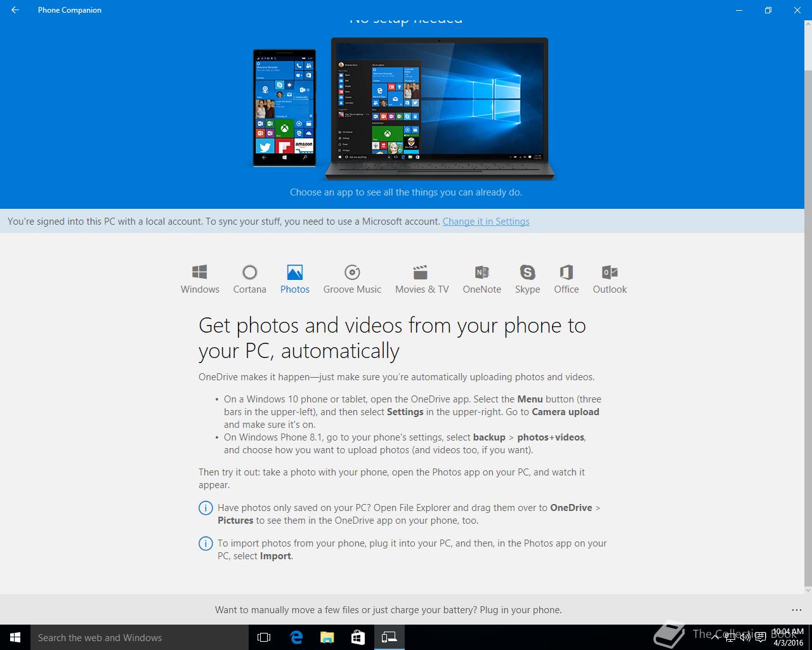Click the Photos label
Screen dimensions: 812x650
point(295,289)
